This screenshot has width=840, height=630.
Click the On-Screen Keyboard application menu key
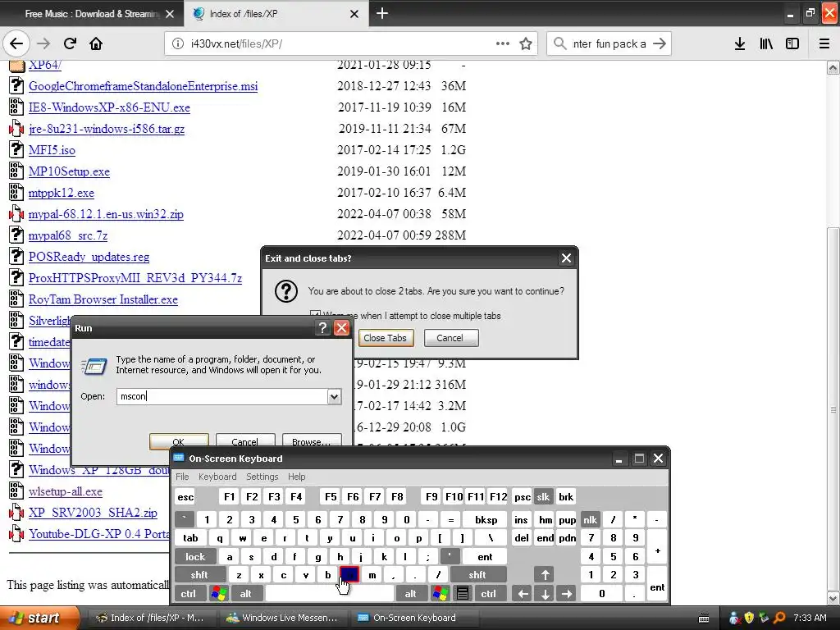[463, 594]
